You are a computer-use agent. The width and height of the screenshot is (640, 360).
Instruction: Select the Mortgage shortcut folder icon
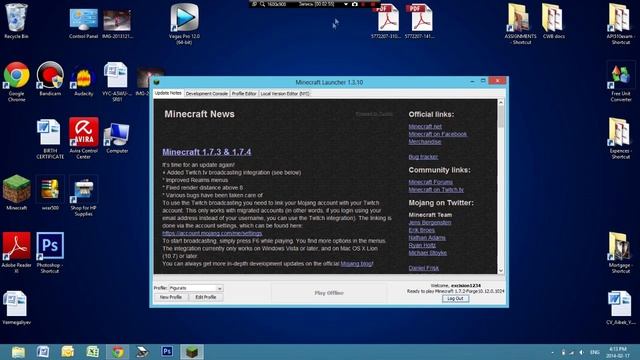[620, 252]
